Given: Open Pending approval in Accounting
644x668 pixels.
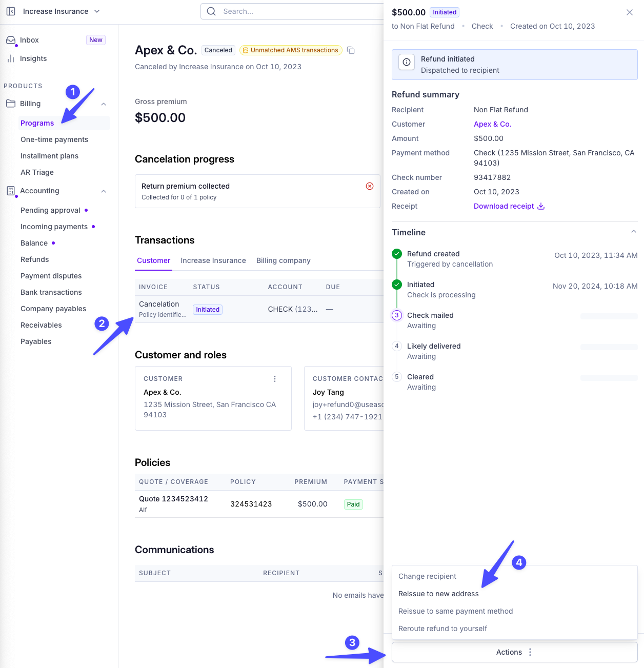Looking at the screenshot, I should [50, 210].
